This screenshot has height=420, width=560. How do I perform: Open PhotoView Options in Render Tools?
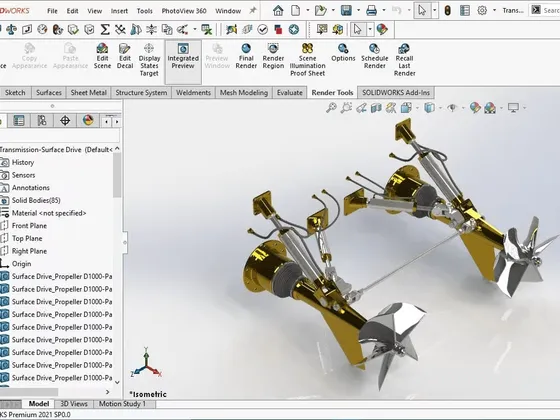click(343, 52)
